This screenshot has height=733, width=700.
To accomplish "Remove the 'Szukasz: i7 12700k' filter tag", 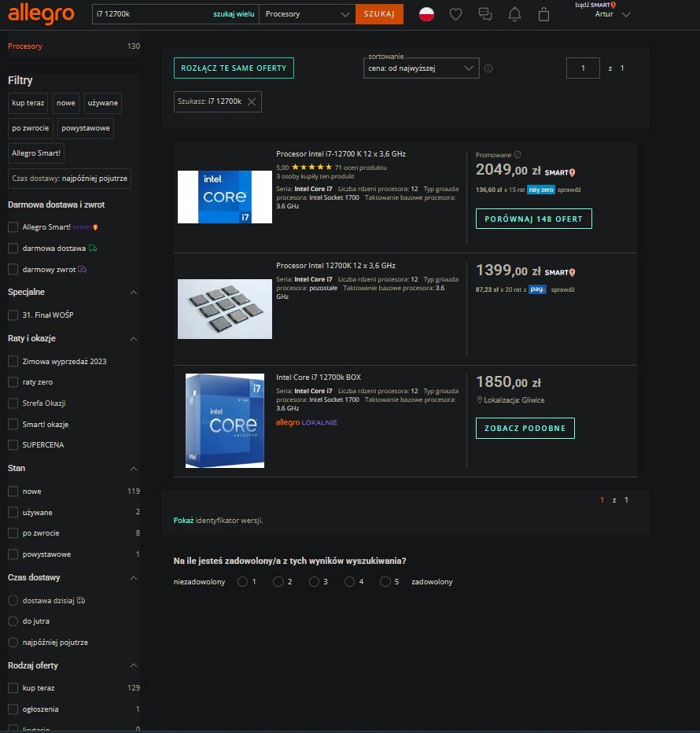I will pyautogui.click(x=252, y=101).
